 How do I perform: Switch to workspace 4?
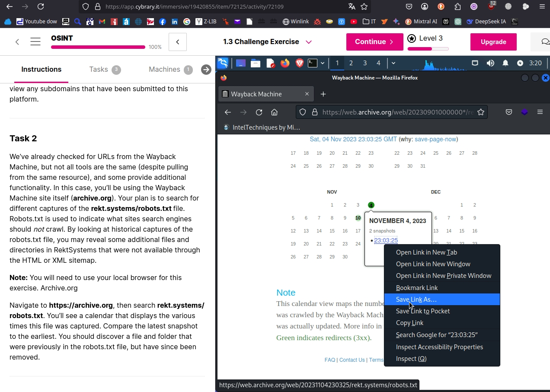[378, 63]
